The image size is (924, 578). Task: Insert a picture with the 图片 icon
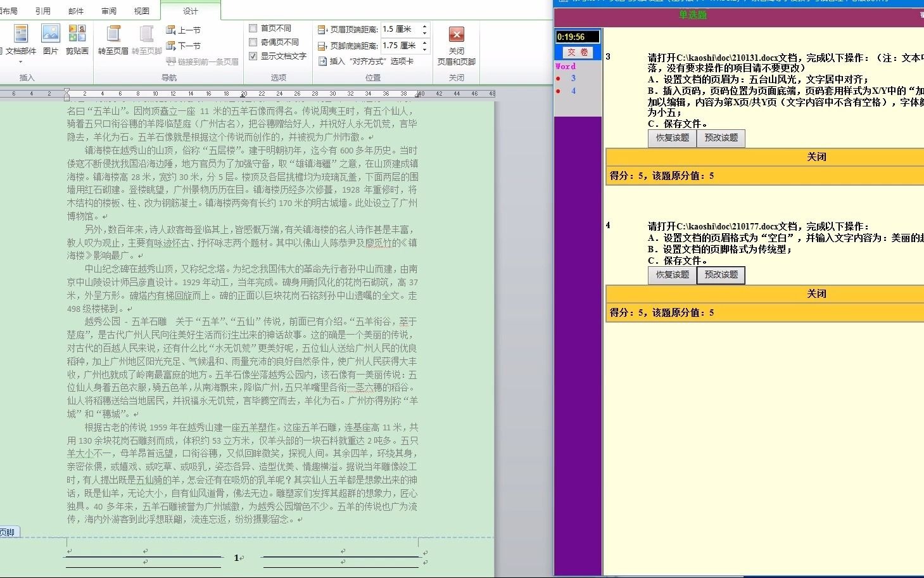[x=51, y=39]
